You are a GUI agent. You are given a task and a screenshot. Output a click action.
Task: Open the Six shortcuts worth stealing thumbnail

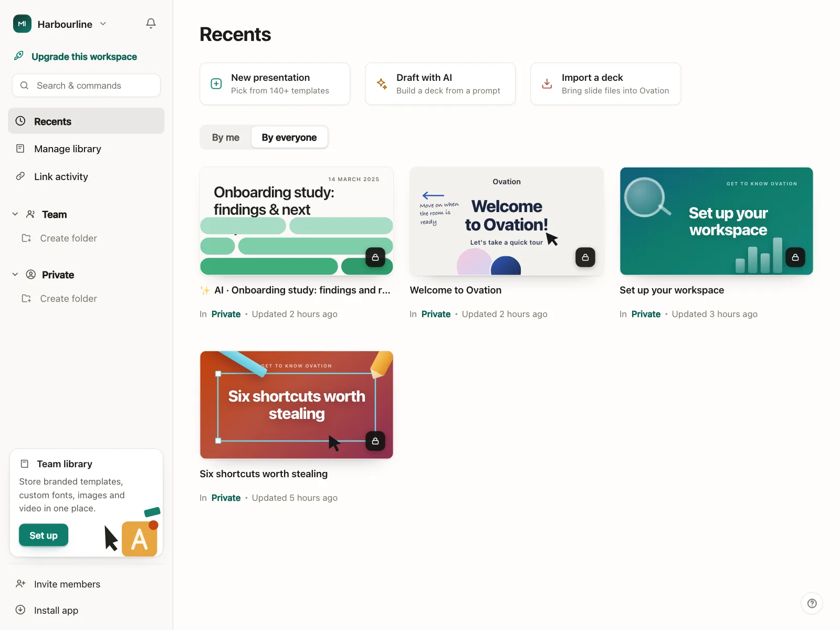297,405
